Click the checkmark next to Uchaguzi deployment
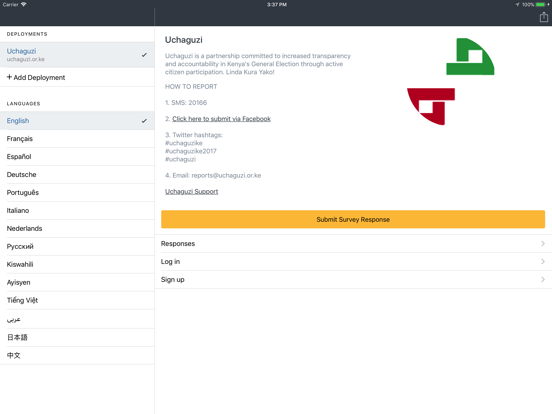 144,55
